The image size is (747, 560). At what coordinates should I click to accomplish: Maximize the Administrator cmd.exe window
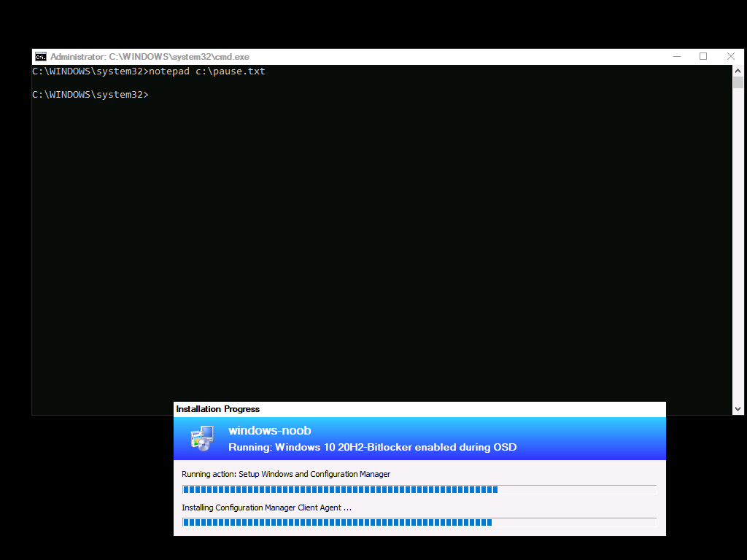703,56
